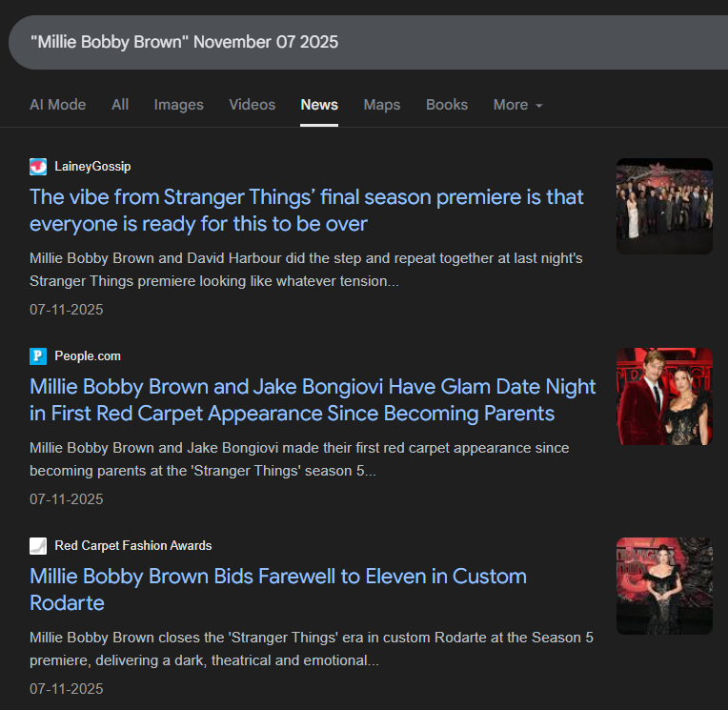Click the LaineyGossip site favicon
The width and height of the screenshot is (728, 710).
(38, 167)
